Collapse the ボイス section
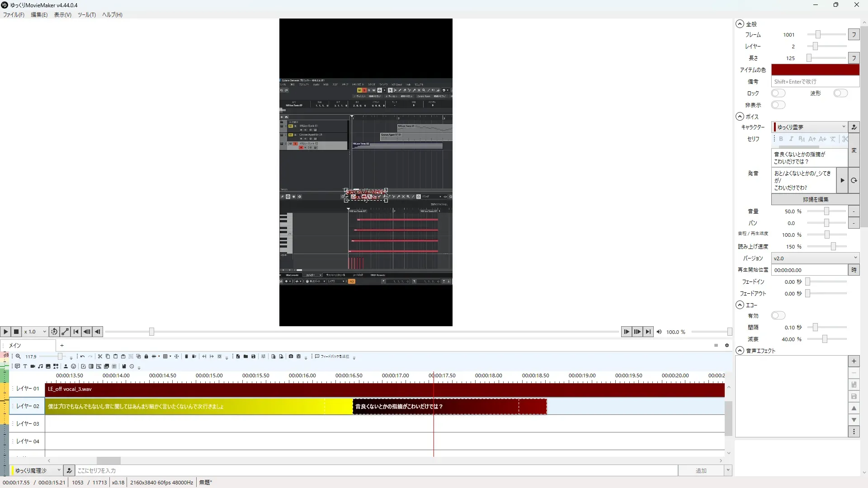The width and height of the screenshot is (868, 488). coord(740,117)
